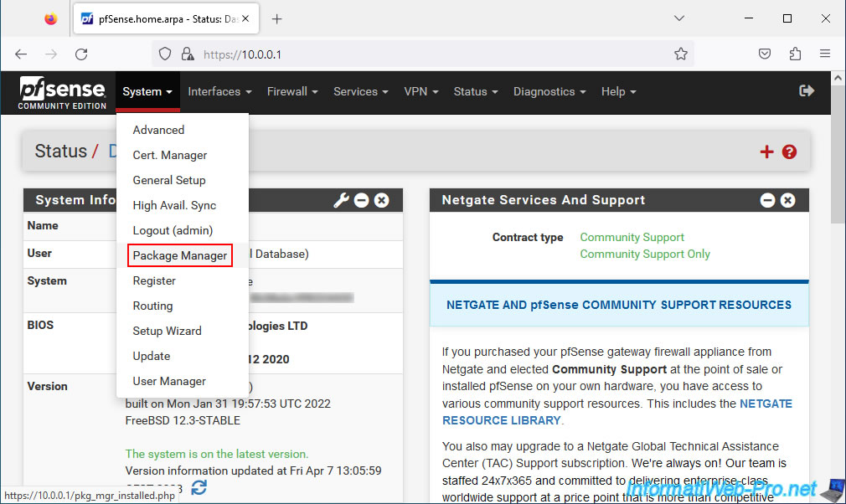Close the System Information widget
Viewport: 846px width, 504px height.
click(381, 201)
